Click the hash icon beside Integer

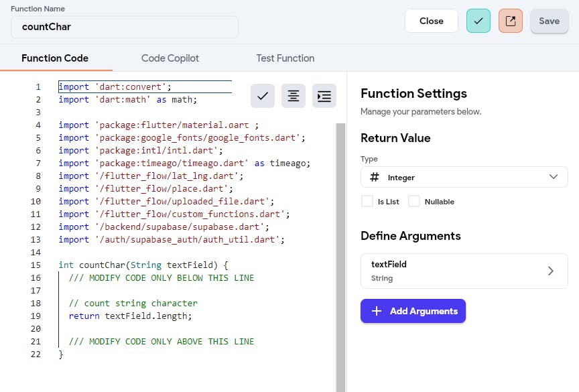pos(375,177)
